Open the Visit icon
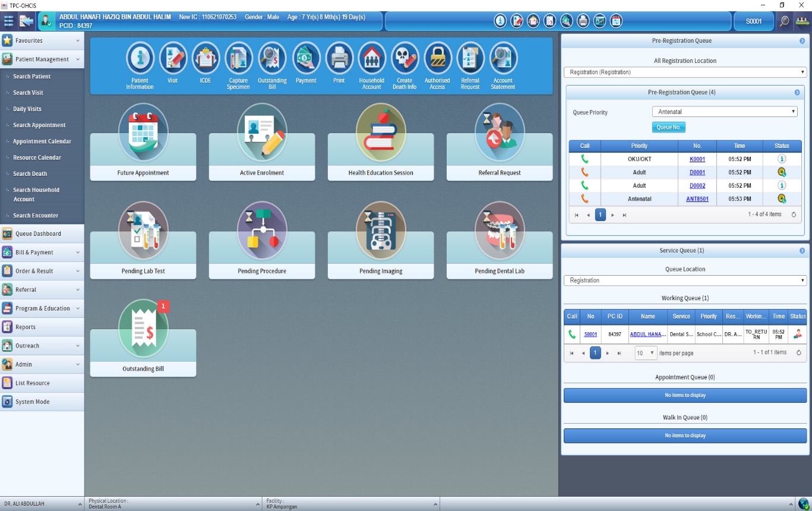This screenshot has height=511, width=812. [x=173, y=58]
